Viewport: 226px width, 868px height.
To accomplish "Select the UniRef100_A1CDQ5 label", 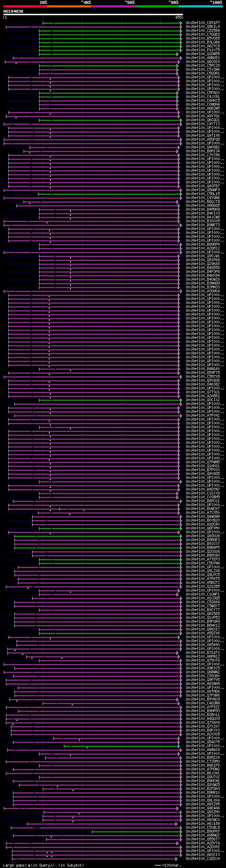I will [x=203, y=598].
